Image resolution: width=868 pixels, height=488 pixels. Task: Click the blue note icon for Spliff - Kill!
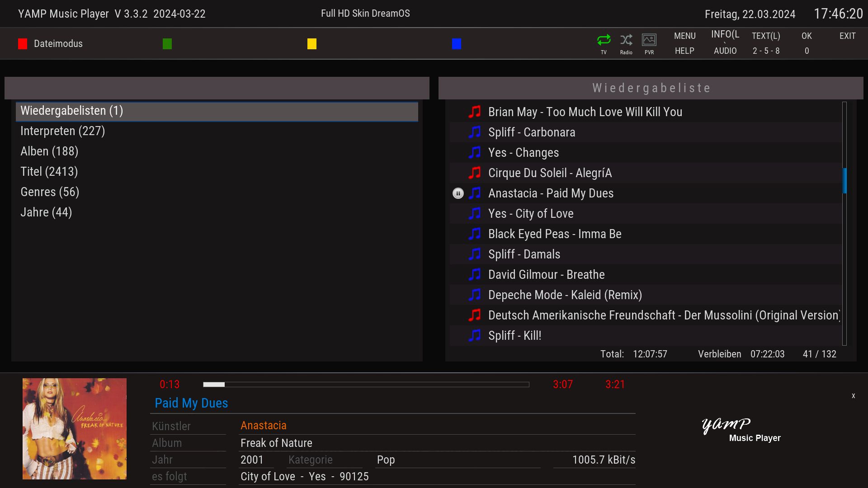pos(475,335)
